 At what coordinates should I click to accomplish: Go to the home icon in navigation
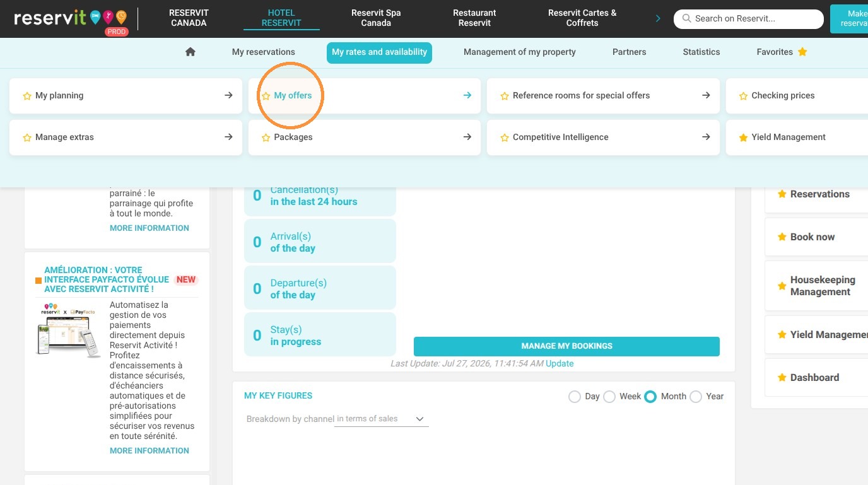point(191,52)
